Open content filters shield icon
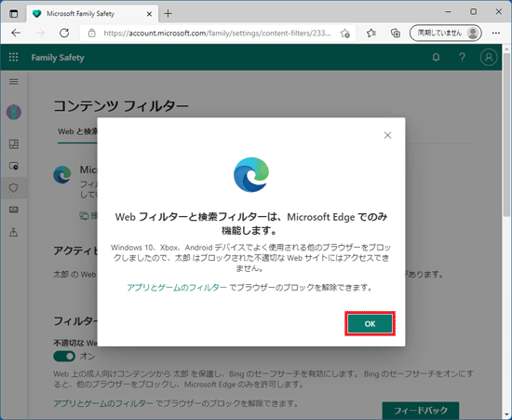Screen dimensions: 512x420 pos(14,188)
